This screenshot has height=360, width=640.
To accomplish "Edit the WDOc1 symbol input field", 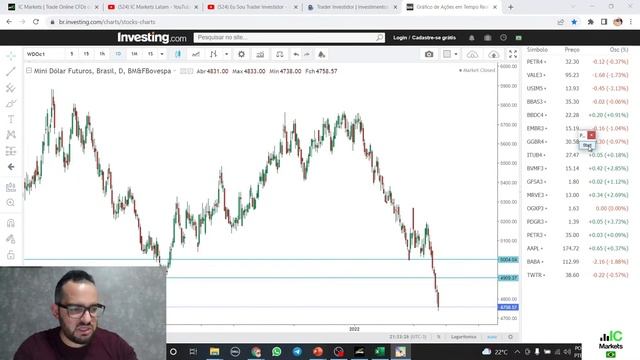I will tap(44, 54).
